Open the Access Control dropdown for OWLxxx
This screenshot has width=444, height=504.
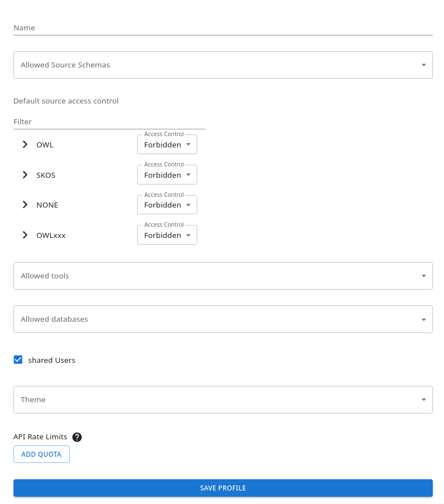click(167, 235)
